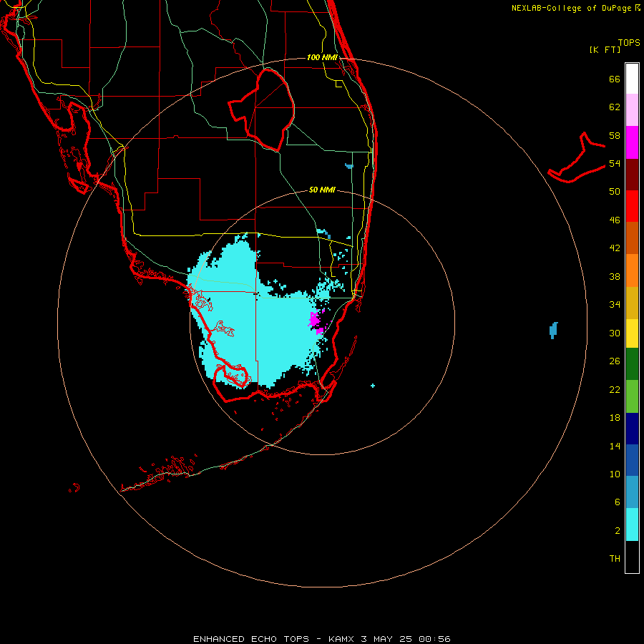This screenshot has height=644, width=644.
Task: Click the 26 legend value
Action: tap(615, 361)
